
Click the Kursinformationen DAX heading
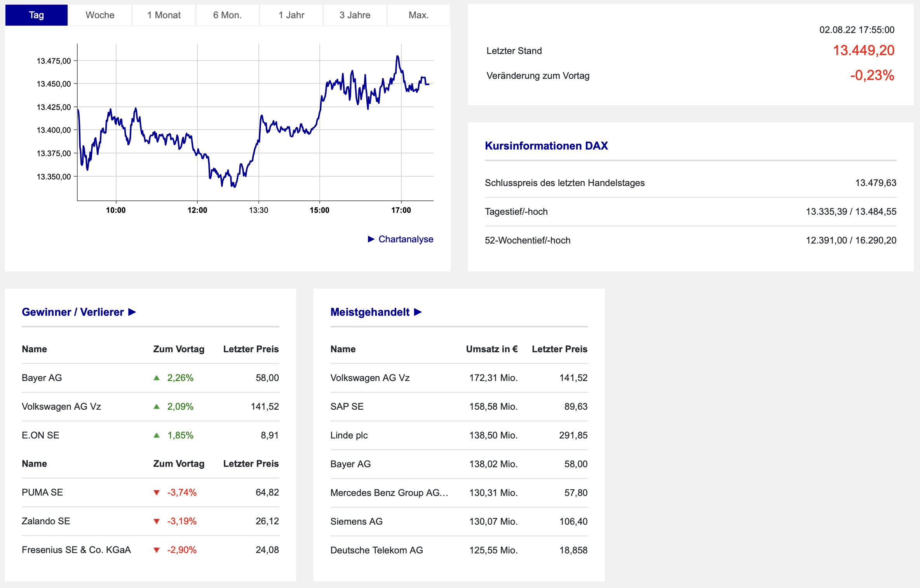pos(546,146)
